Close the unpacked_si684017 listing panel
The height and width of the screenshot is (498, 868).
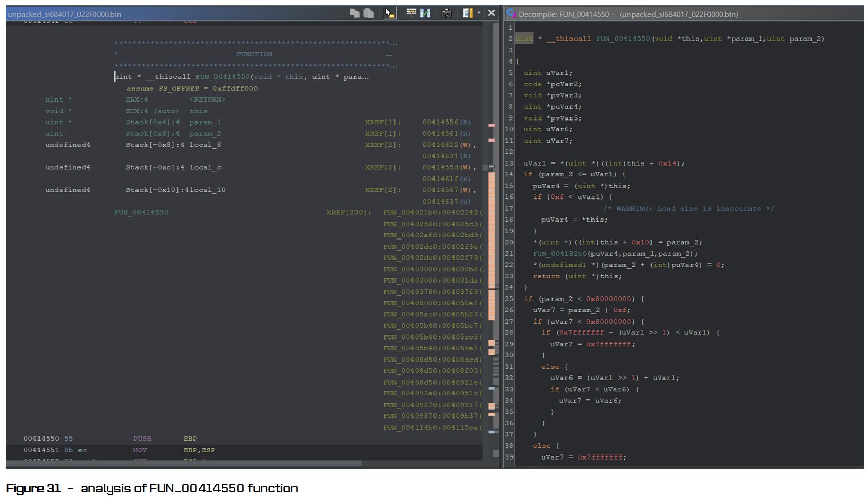(x=491, y=13)
